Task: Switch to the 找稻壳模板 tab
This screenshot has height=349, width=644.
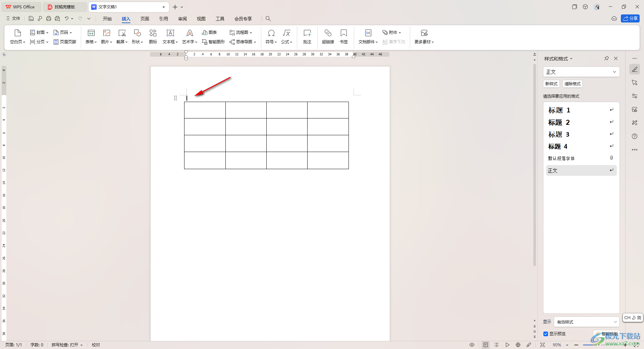Action: [65, 7]
